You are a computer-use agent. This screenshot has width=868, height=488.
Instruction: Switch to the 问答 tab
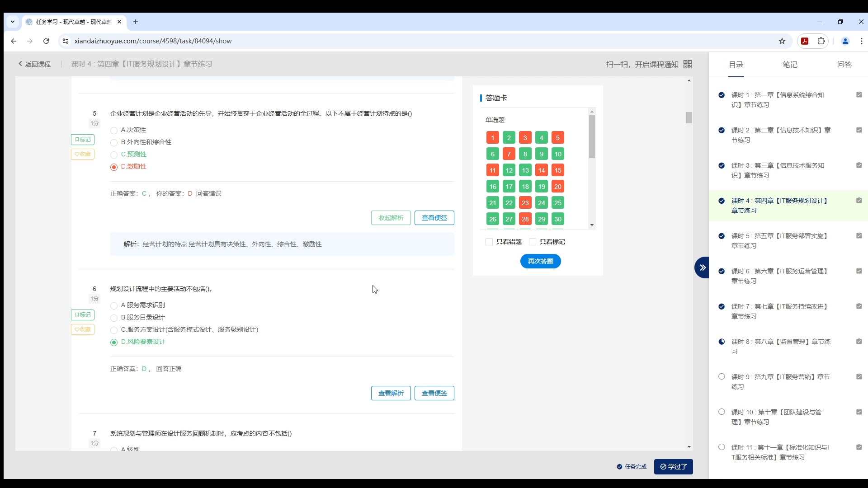tap(844, 65)
